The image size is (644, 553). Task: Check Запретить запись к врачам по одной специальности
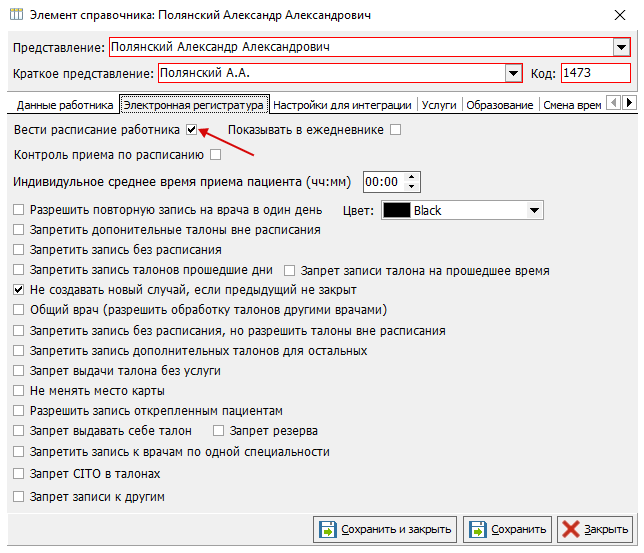[18, 452]
